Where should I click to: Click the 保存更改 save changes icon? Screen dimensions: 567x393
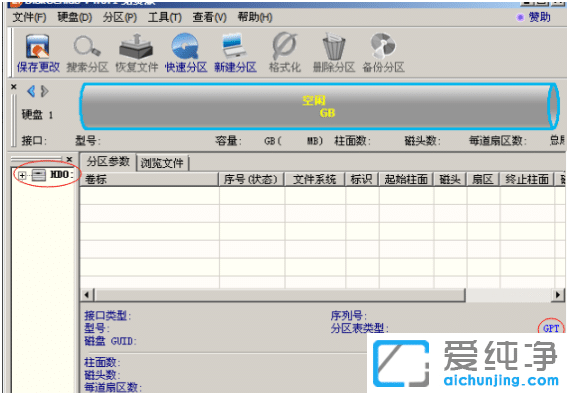click(38, 53)
